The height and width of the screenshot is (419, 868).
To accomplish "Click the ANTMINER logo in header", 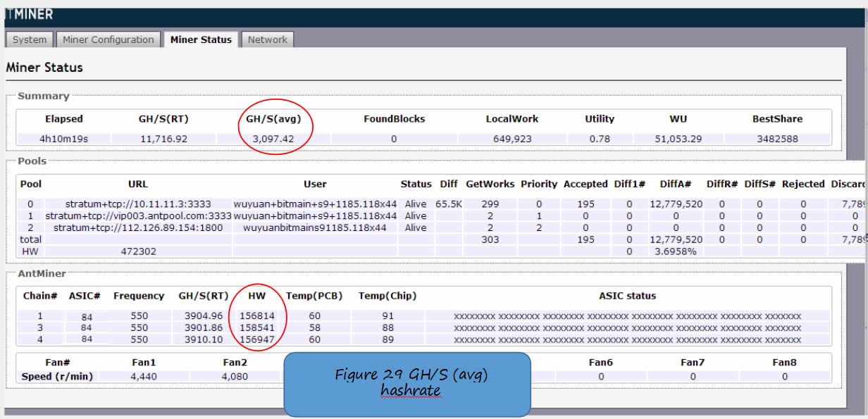I will click(x=28, y=14).
